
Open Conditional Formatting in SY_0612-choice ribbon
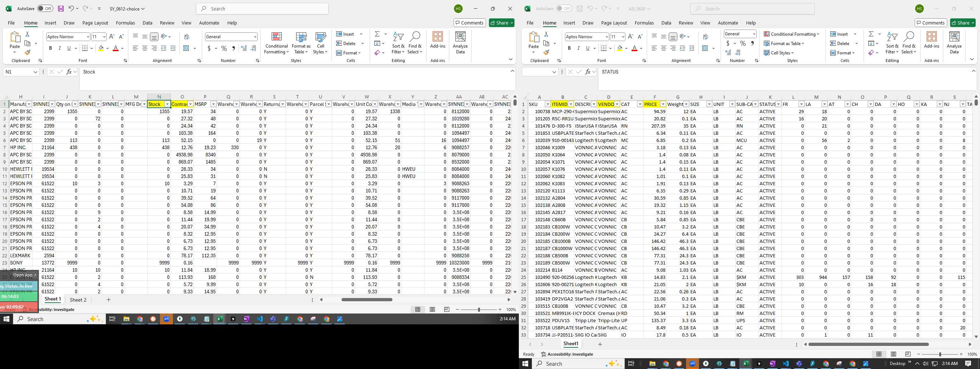click(x=277, y=43)
